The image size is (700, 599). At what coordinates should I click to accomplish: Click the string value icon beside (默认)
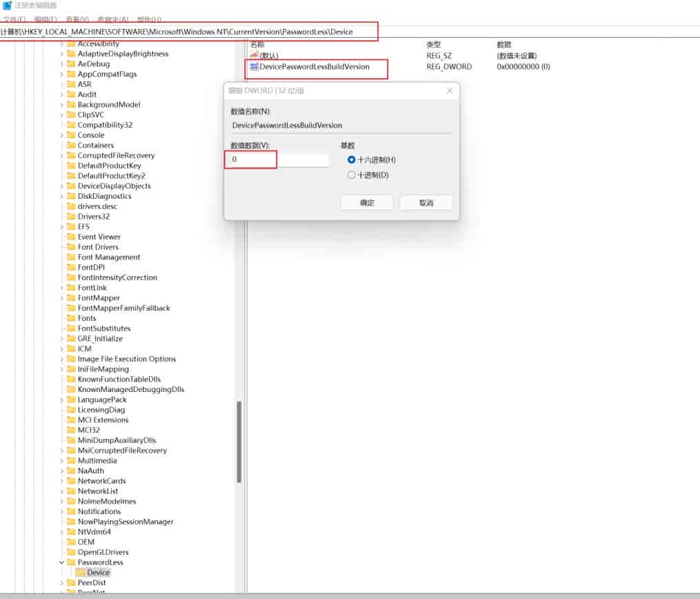coord(254,55)
